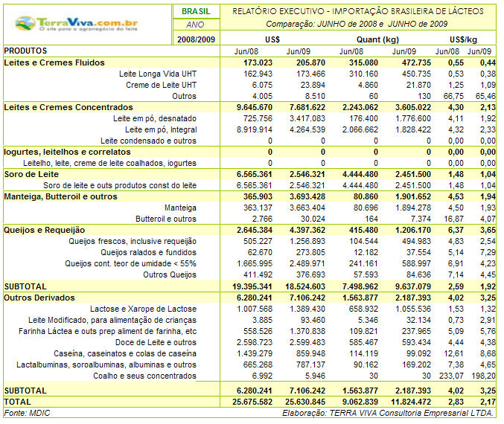Select value 2.598.723 in Doce de Leite row
Viewport: 504px width, 424px height.
point(255,342)
